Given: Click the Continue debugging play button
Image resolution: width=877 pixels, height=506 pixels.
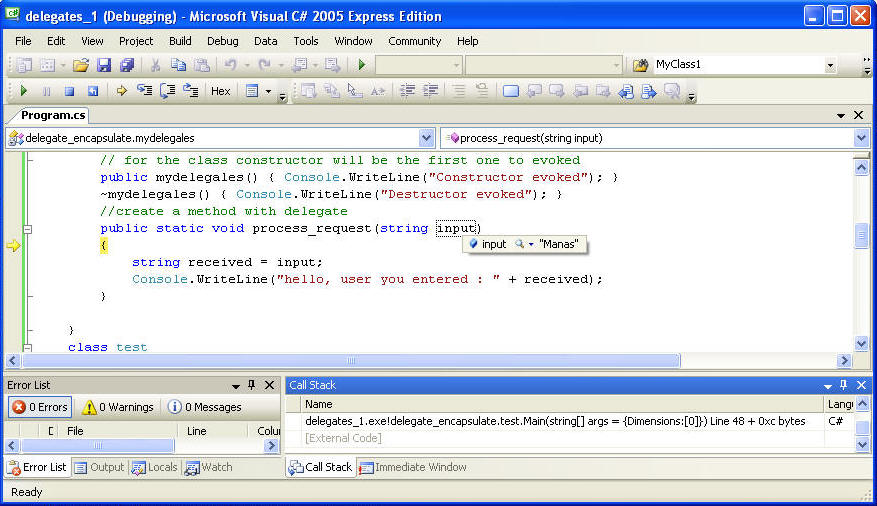Looking at the screenshot, I should 24,91.
